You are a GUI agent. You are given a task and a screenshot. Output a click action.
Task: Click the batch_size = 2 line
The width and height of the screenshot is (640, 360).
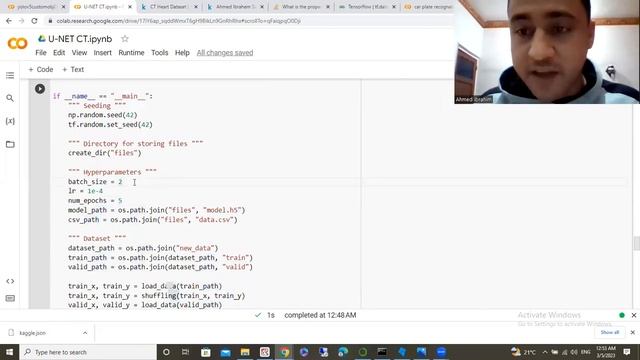[x=95, y=182]
